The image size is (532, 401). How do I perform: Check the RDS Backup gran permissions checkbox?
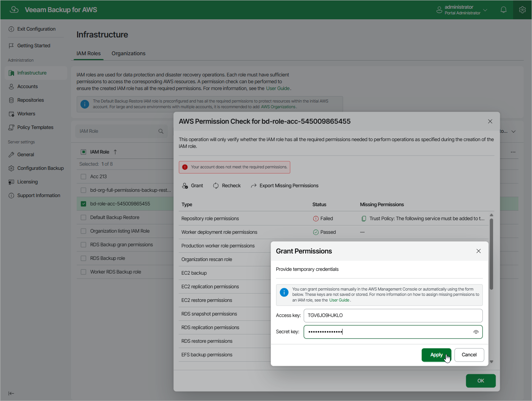pyautogui.click(x=84, y=245)
